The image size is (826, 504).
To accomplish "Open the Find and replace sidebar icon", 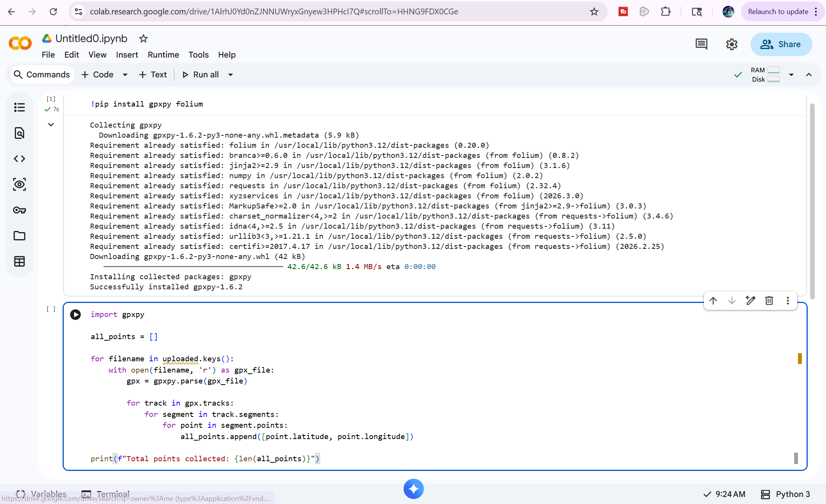I will (x=19, y=133).
